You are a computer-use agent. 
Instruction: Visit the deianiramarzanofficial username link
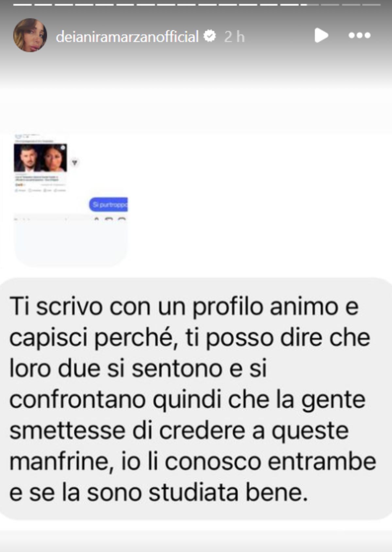pos(127,37)
